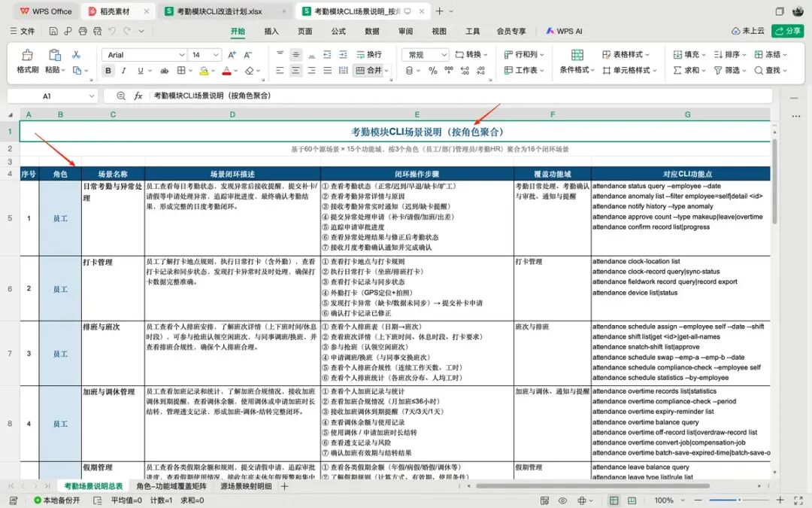Open the conditional formatting (条件格式) icon

click(x=577, y=54)
